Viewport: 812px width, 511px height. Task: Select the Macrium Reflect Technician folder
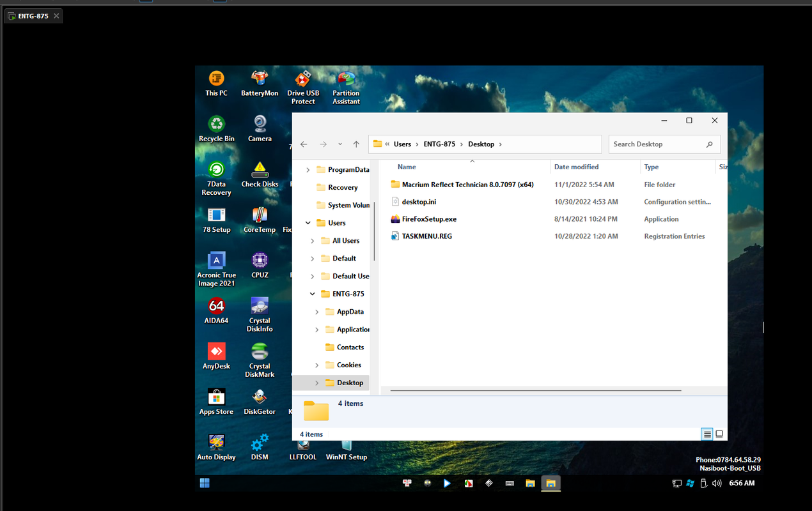click(x=462, y=185)
